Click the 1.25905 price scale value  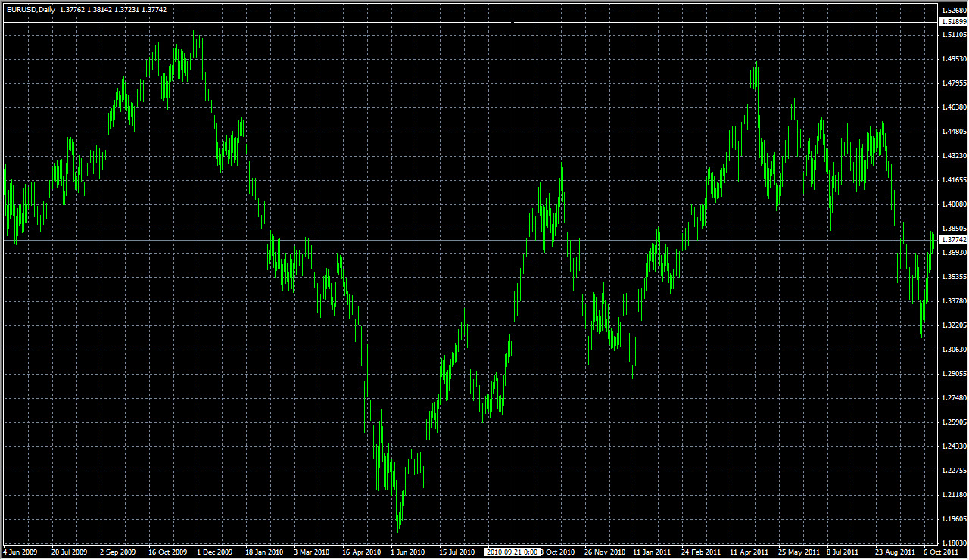pyautogui.click(x=955, y=422)
